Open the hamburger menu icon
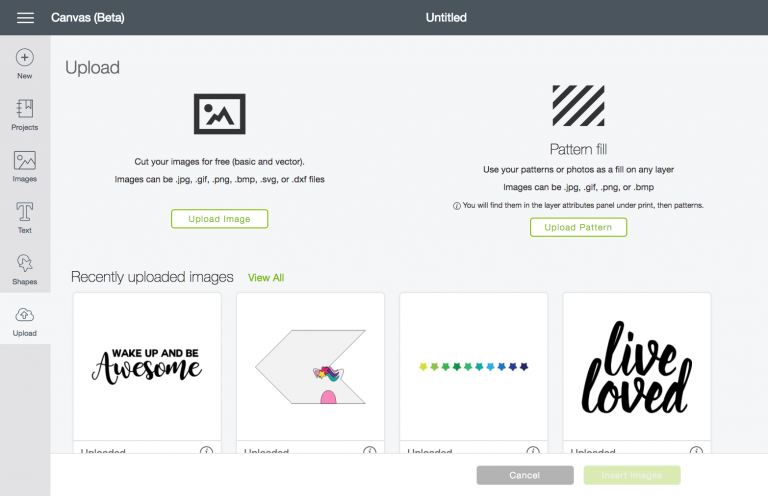This screenshot has height=496, width=768. coord(25,18)
